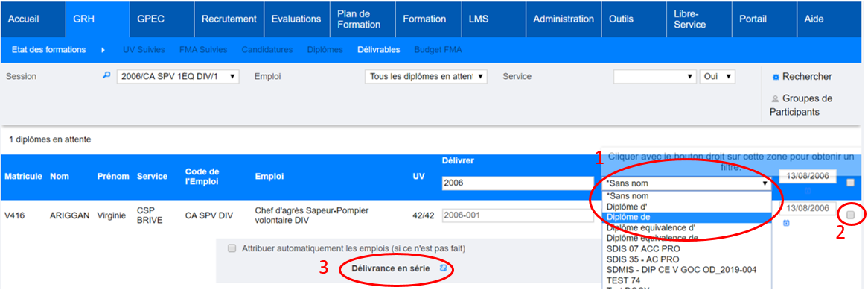The width and height of the screenshot is (868, 299).
Task: Toggle the select-all checkbox in table header
Action: [x=850, y=183]
